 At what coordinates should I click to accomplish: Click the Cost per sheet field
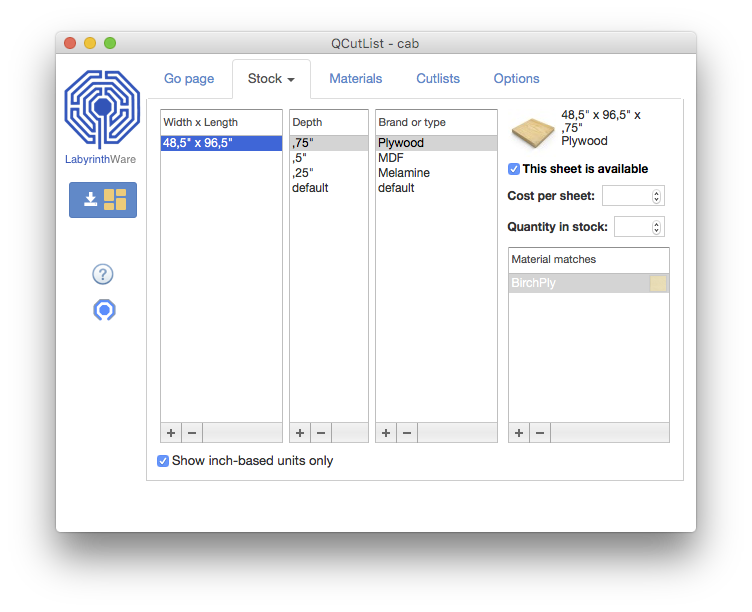[x=633, y=196]
